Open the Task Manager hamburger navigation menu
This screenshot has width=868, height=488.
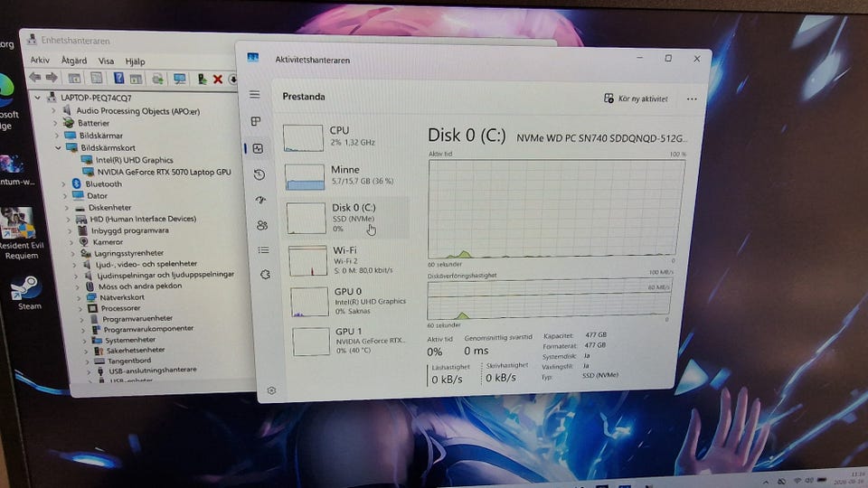click(x=255, y=95)
